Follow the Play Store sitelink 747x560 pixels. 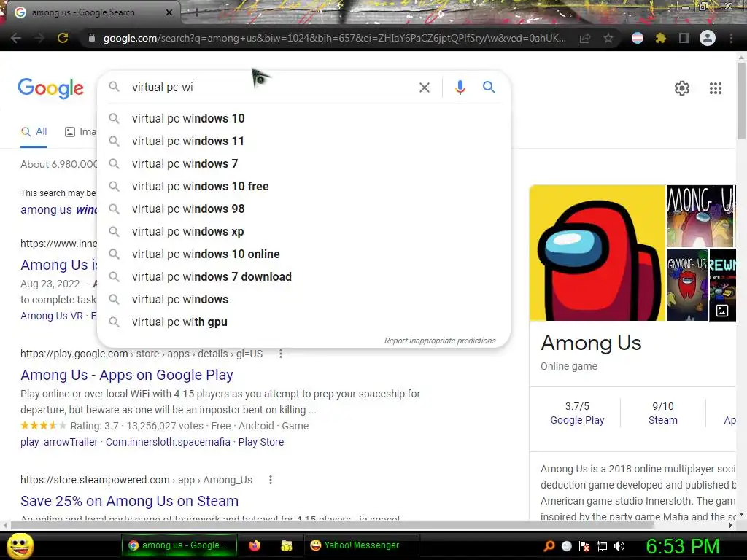(261, 442)
